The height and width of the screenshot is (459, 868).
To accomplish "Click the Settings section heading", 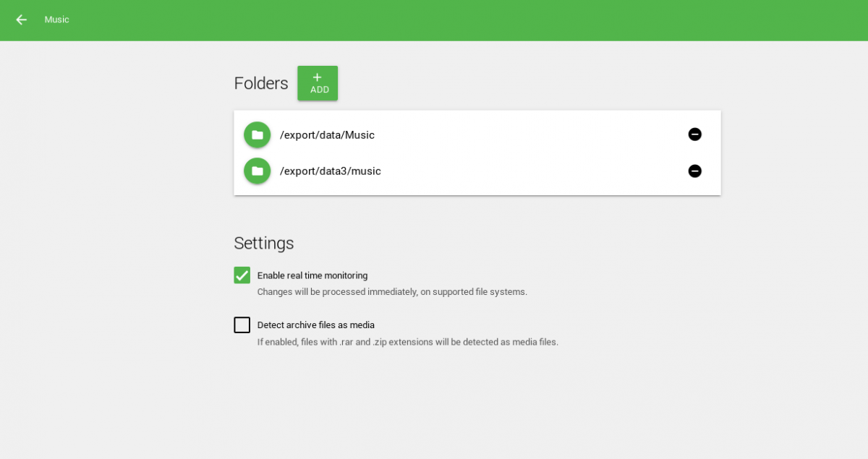I will tap(264, 243).
